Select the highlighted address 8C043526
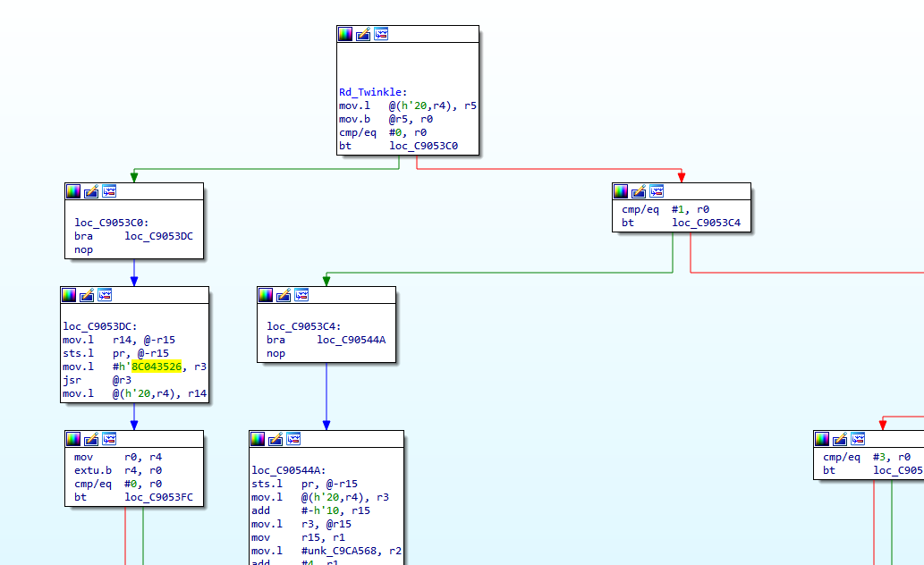This screenshot has height=565, width=924. click(157, 366)
